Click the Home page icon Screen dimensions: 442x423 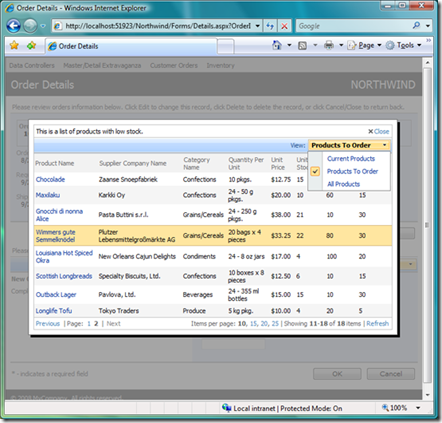[277, 45]
